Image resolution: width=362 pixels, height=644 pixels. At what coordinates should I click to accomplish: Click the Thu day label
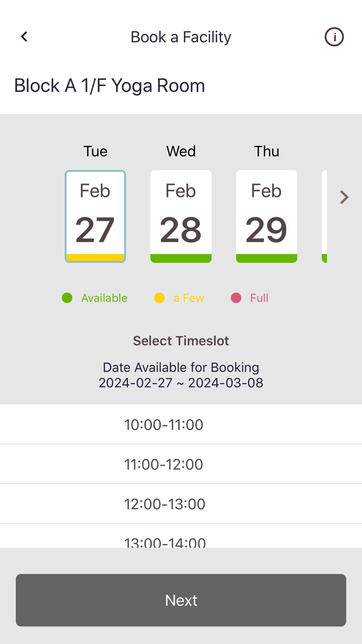click(266, 151)
